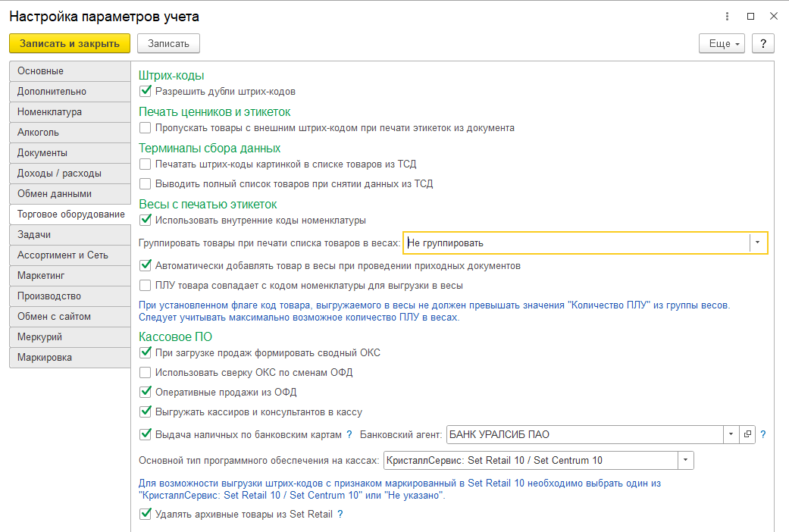This screenshot has width=789, height=532.
Task: Enable 'ПЛУ товара совпадает с кодом номенклатуры'
Action: tap(146, 286)
